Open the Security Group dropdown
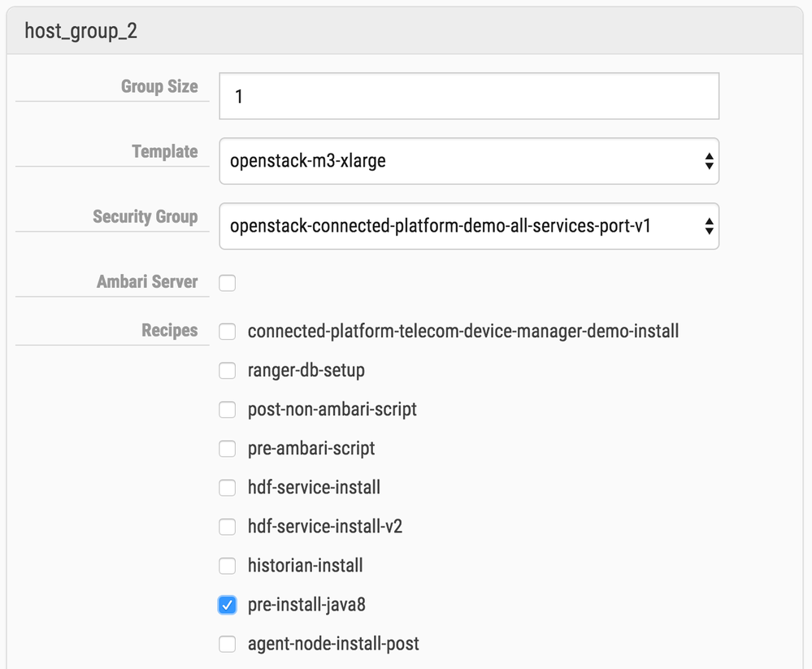812x669 pixels. pos(455,226)
